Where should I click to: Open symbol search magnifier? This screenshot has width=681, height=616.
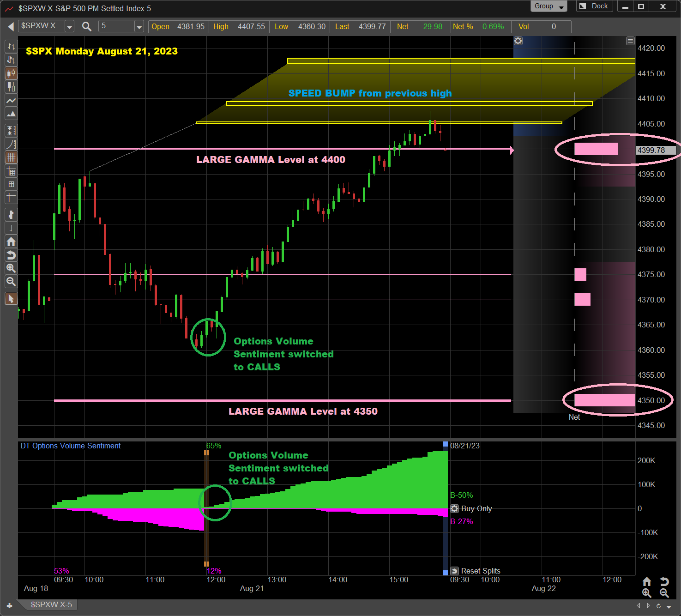(86, 26)
